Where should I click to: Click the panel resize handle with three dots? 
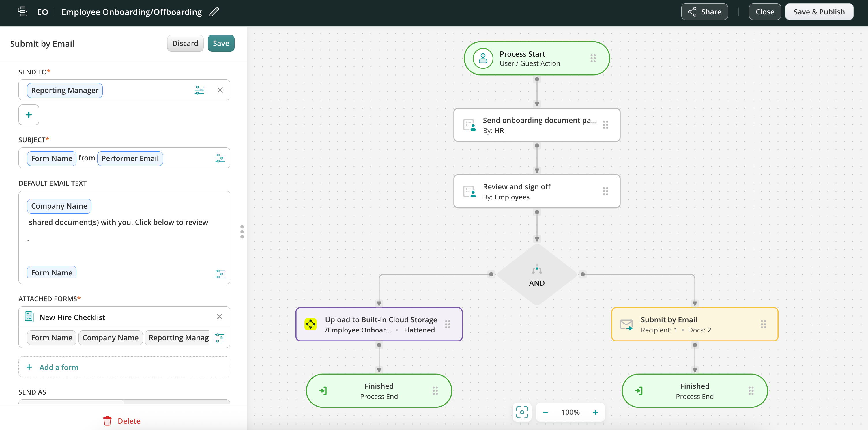pos(242,232)
